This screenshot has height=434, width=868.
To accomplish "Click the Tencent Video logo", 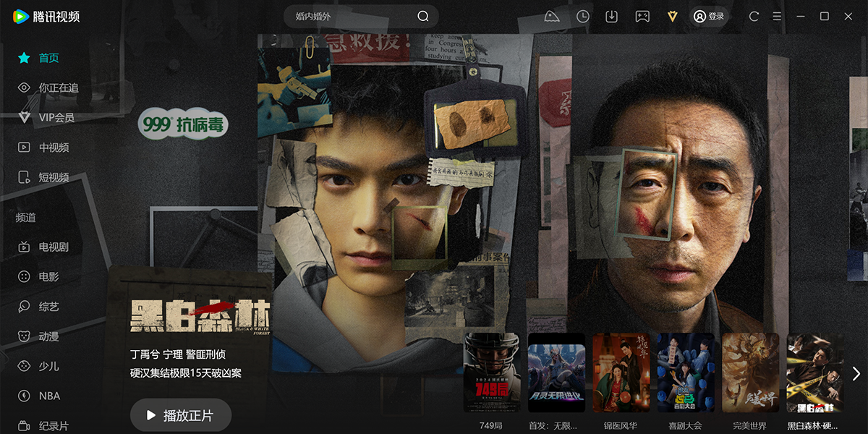I will [x=46, y=16].
